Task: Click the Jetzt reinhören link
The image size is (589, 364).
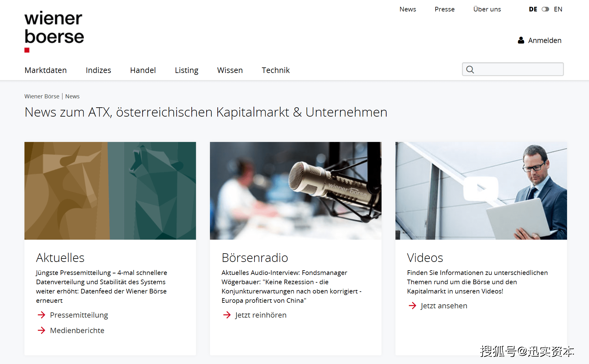Action: (261, 315)
